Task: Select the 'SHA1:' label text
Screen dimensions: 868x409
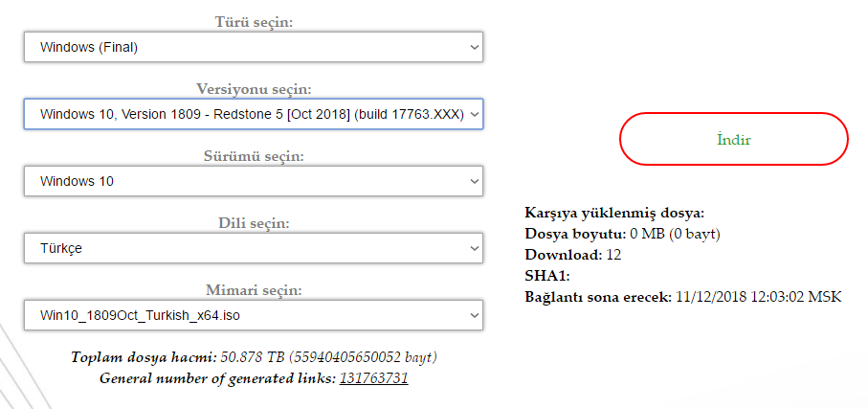Action: tap(547, 276)
